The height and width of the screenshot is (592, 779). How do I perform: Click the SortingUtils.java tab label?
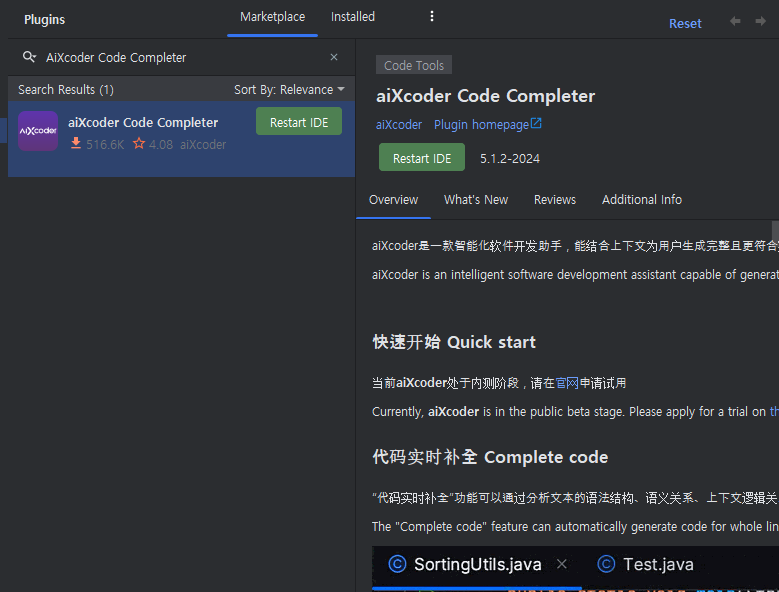pyautogui.click(x=477, y=564)
